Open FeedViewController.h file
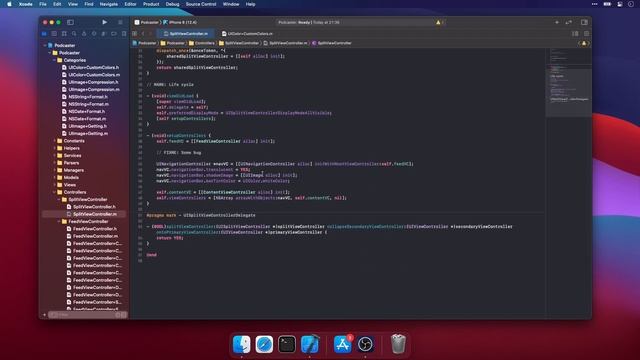640x360 pixels. coord(91,229)
